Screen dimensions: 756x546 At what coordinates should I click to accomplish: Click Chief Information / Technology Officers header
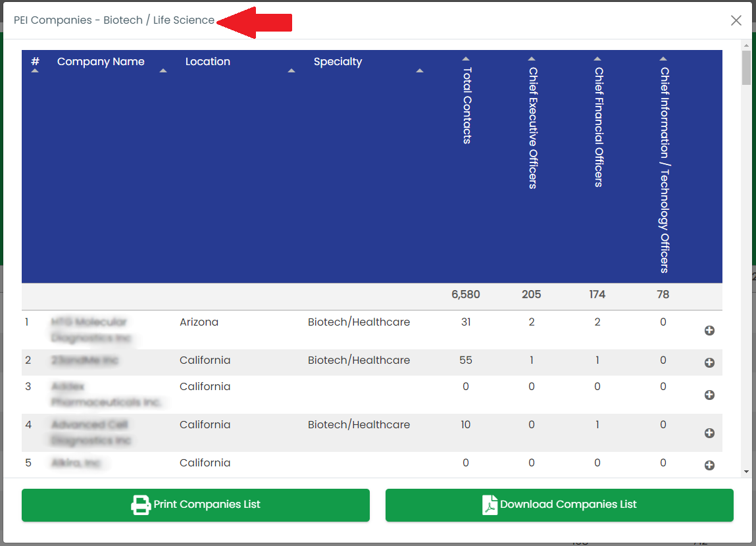coord(665,170)
